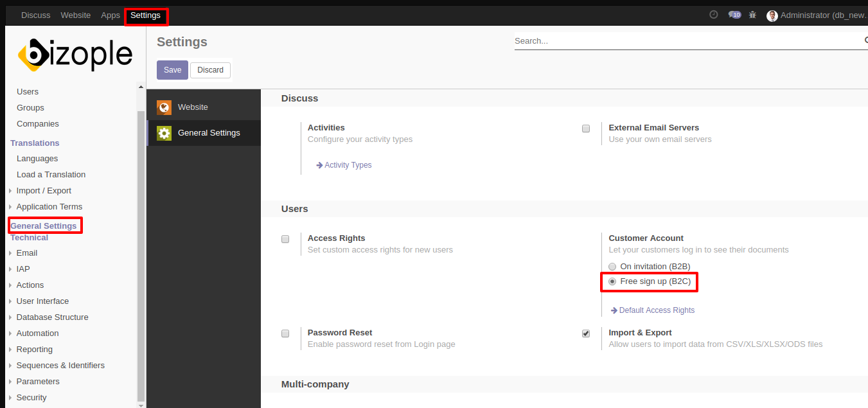Open the Settings top menu
The height and width of the screenshot is (408, 868).
pos(145,15)
